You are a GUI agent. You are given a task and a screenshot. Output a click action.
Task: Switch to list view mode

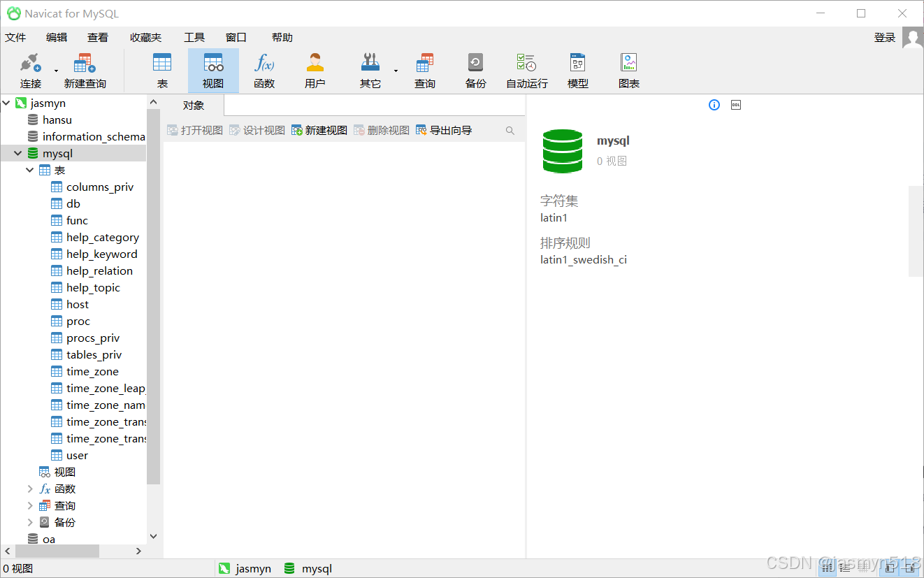tap(845, 568)
